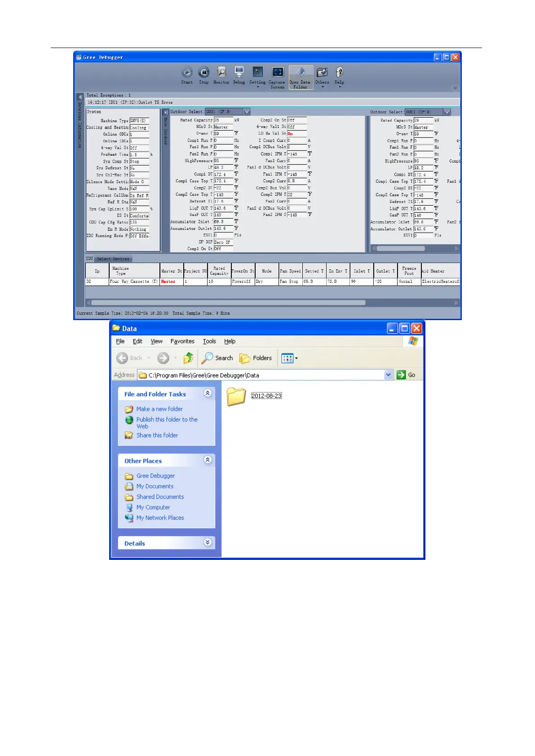This screenshot has width=535, height=756.
Task: Open the View menu in Data window
Action: tap(156, 341)
